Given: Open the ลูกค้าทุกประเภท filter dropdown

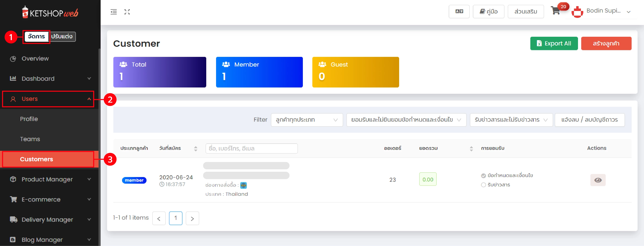Looking at the screenshot, I should [x=307, y=120].
